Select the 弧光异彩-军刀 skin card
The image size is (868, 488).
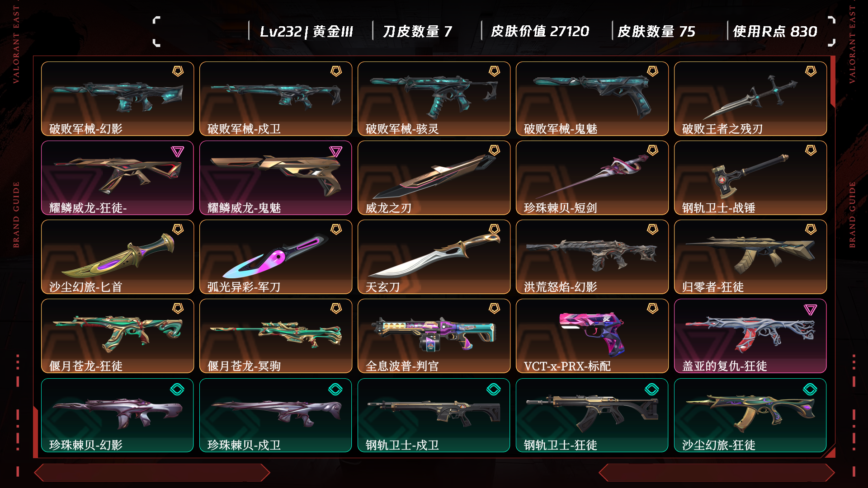tap(276, 257)
